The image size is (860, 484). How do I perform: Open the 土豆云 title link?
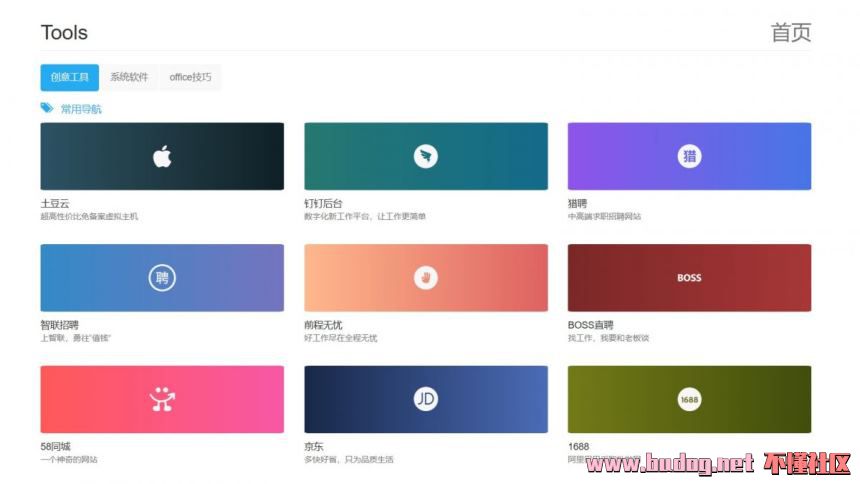pos(55,204)
